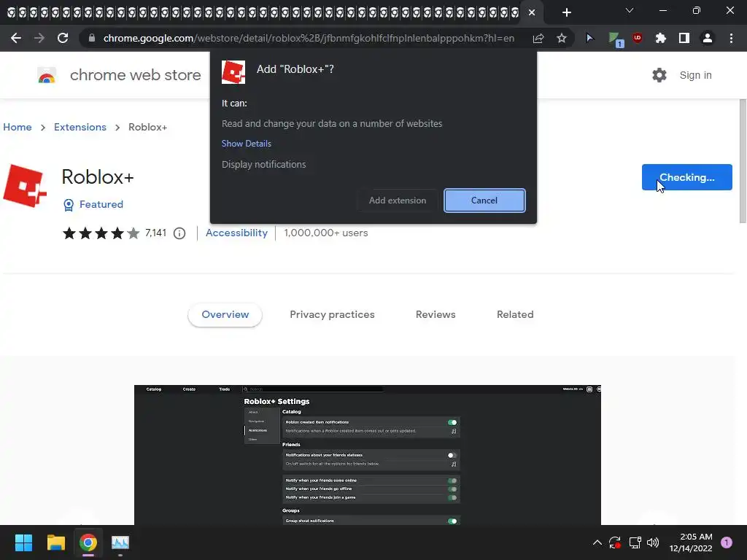This screenshot has height=560, width=747.
Task: Toggle the browser side panel icon
Action: tap(684, 38)
